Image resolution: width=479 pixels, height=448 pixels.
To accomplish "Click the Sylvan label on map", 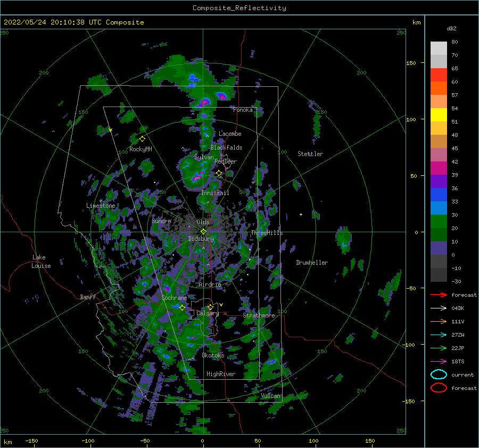I will [x=204, y=157].
